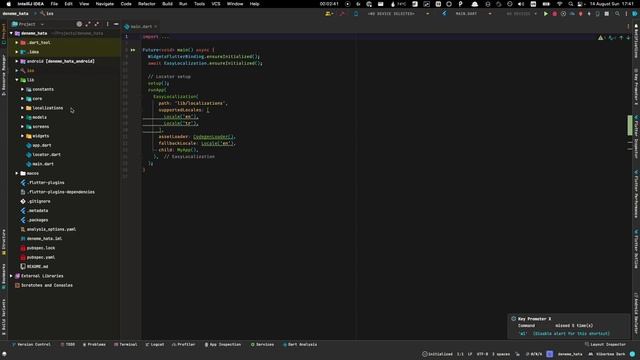
Task: Click Disable alert for this shortcut link
Action: (x=571, y=333)
